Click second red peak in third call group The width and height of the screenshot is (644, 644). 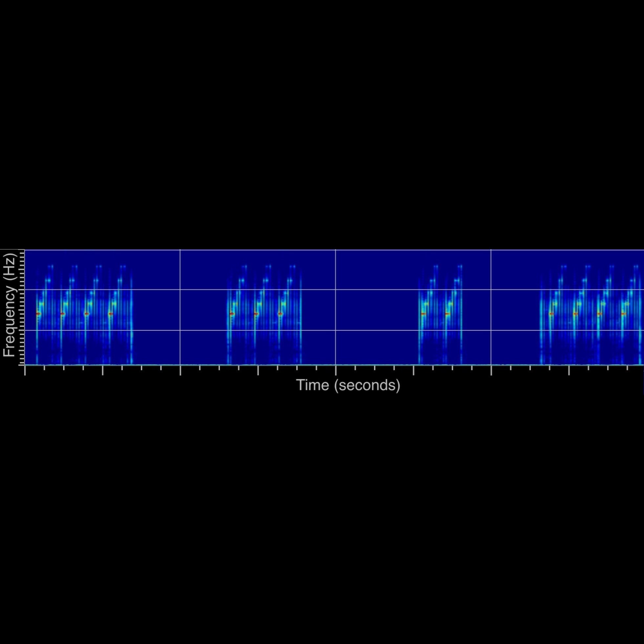(x=448, y=314)
